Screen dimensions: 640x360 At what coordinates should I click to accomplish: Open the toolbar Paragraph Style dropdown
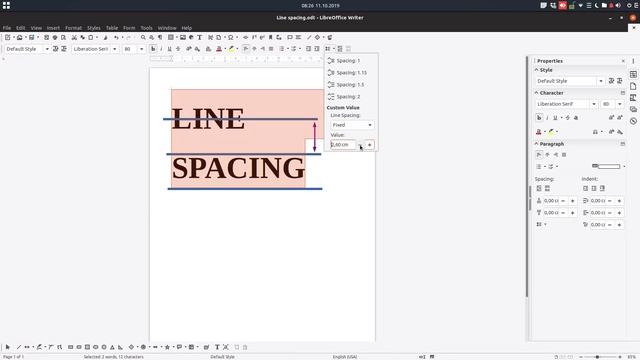47,49
